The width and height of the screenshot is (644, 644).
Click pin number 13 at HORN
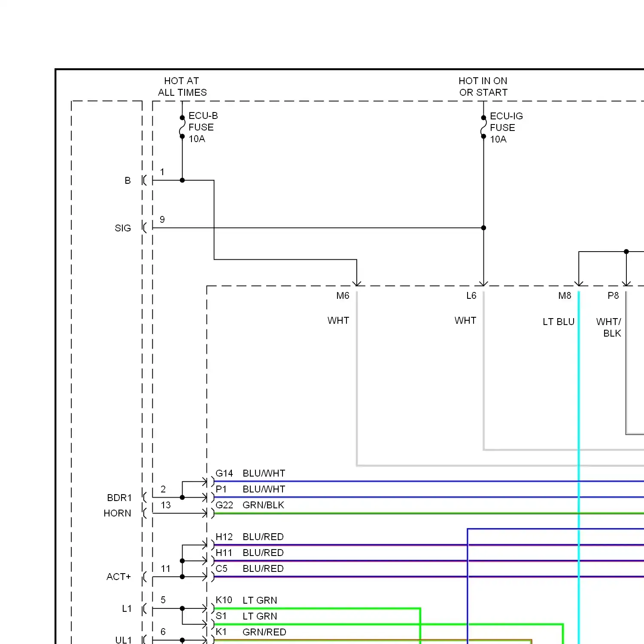166,505
